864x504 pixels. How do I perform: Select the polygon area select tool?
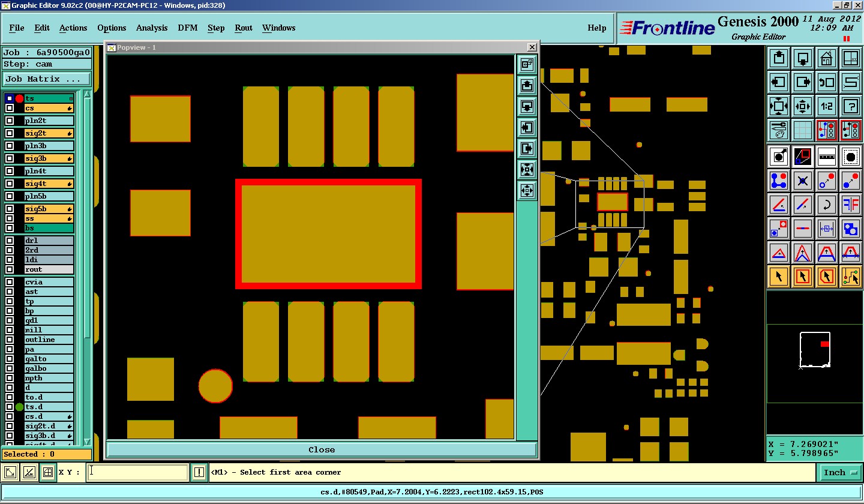(x=827, y=277)
